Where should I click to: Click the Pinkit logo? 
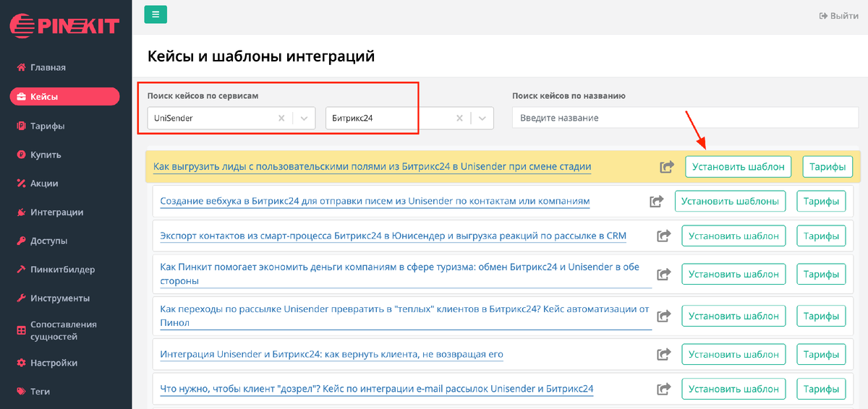pyautogui.click(x=64, y=26)
